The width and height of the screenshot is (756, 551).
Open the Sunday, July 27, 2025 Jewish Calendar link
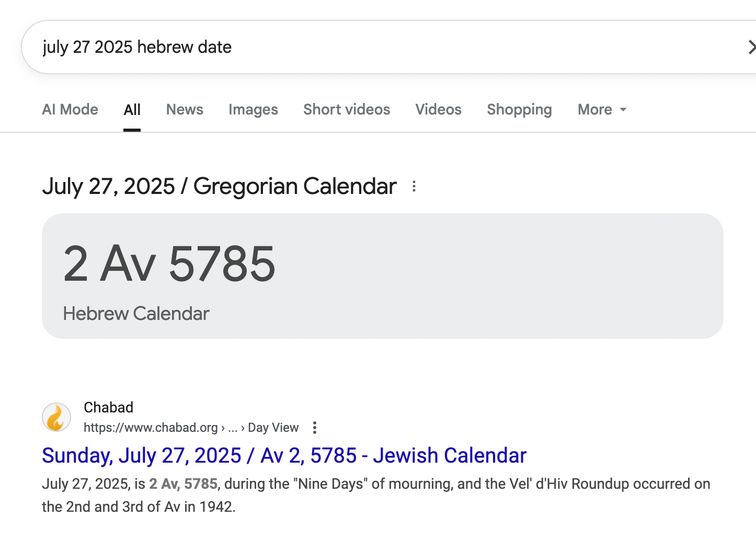284,456
